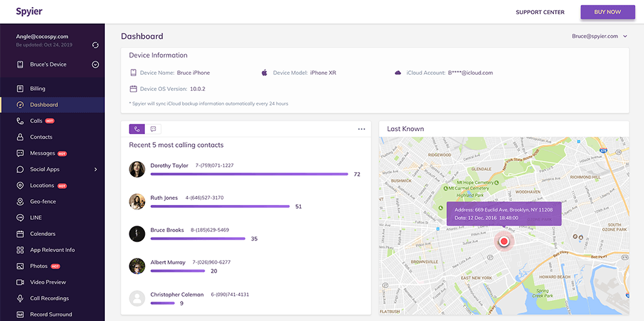Viewport: 644px width, 321px height.
Task: Select the Geo-fence menu label
Action: pos(43,201)
